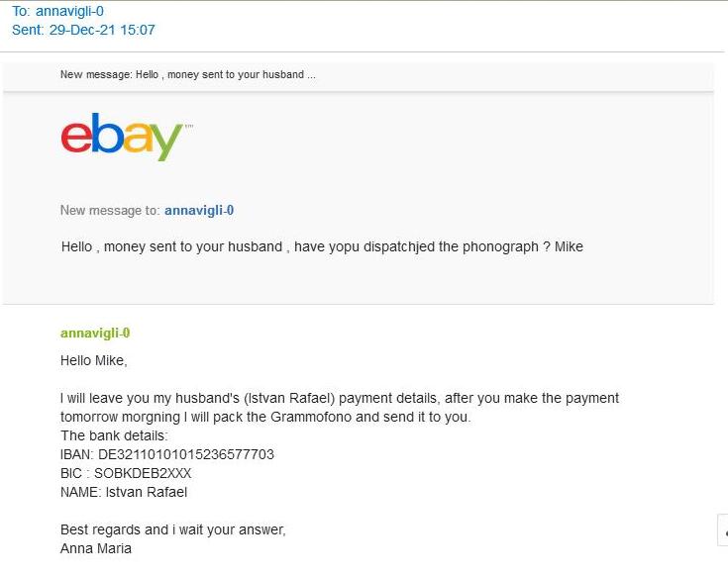Open blue annavigli-0 link beside 'New message to'

[x=199, y=210]
